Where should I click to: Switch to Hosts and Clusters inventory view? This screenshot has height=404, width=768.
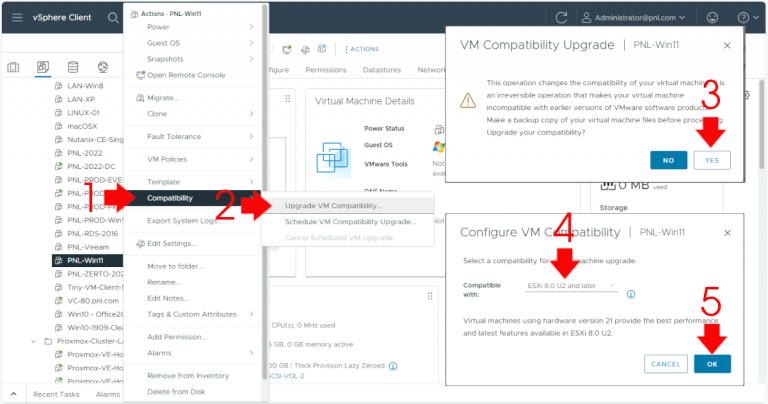[14, 67]
